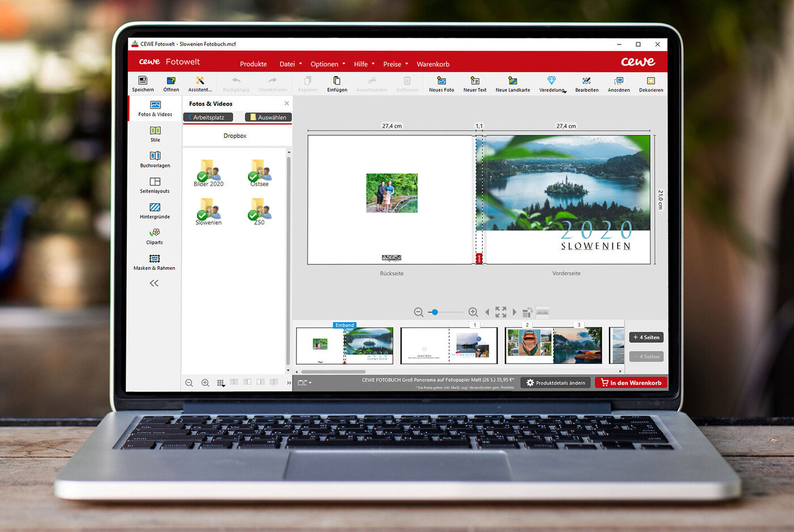
Task: Open the Buchvorlagen sidebar panel
Action: tap(155, 159)
